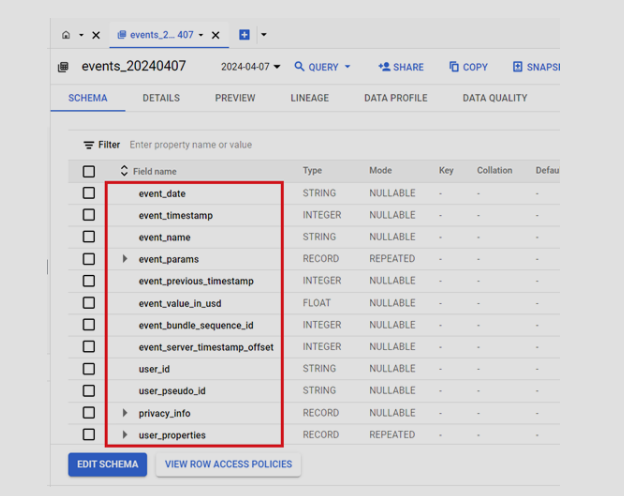The width and height of the screenshot is (624, 496).
Task: Check the event_name row checkbox
Action: pyautogui.click(x=89, y=237)
